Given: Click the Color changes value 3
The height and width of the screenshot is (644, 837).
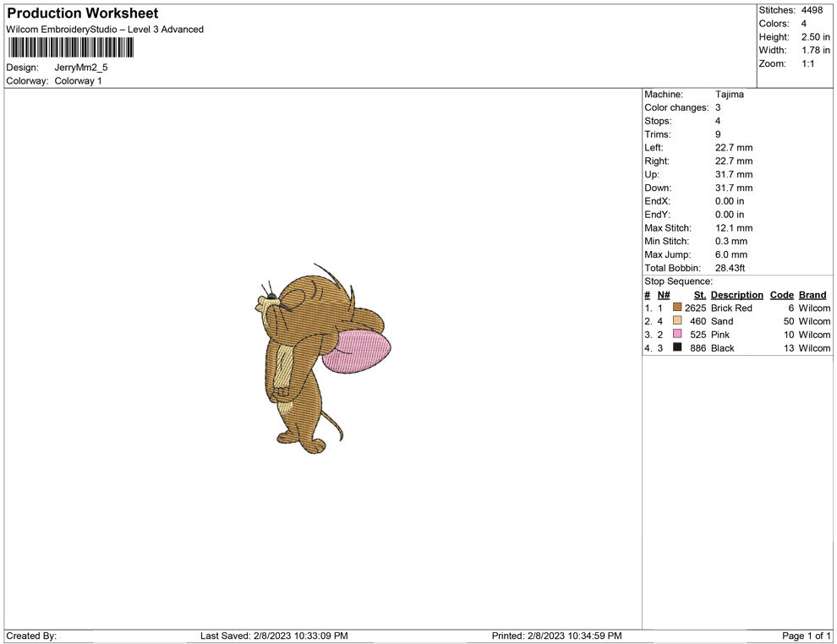Looking at the screenshot, I should tap(718, 108).
